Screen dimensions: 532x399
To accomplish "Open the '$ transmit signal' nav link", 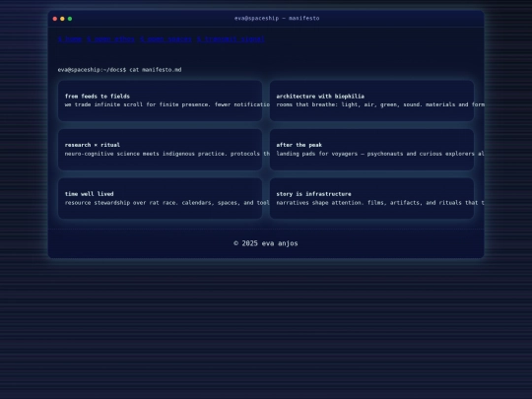I will 231,39.
